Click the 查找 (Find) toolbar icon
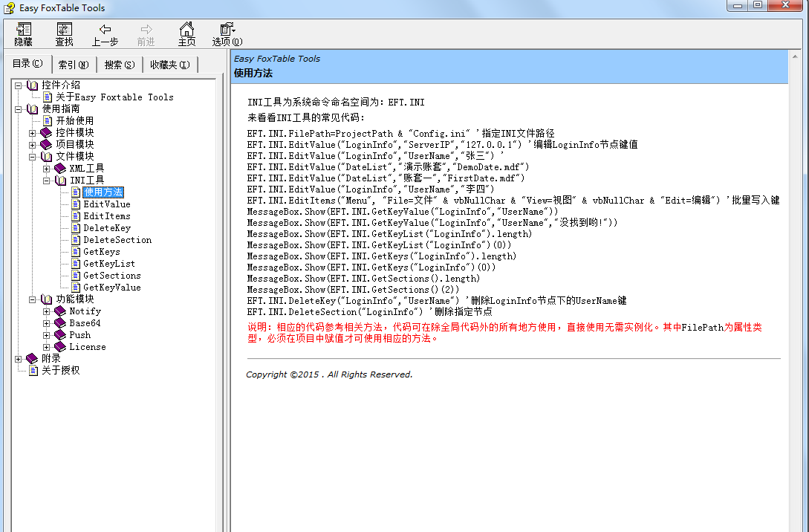 65,30
